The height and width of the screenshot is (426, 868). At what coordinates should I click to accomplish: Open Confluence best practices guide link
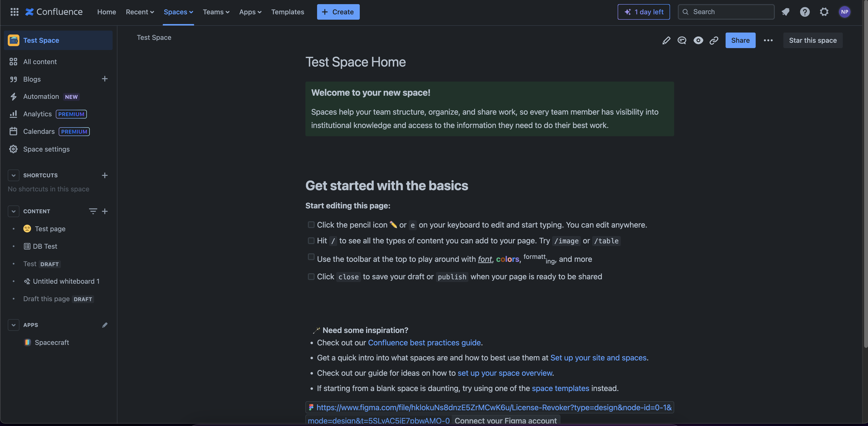(x=424, y=343)
